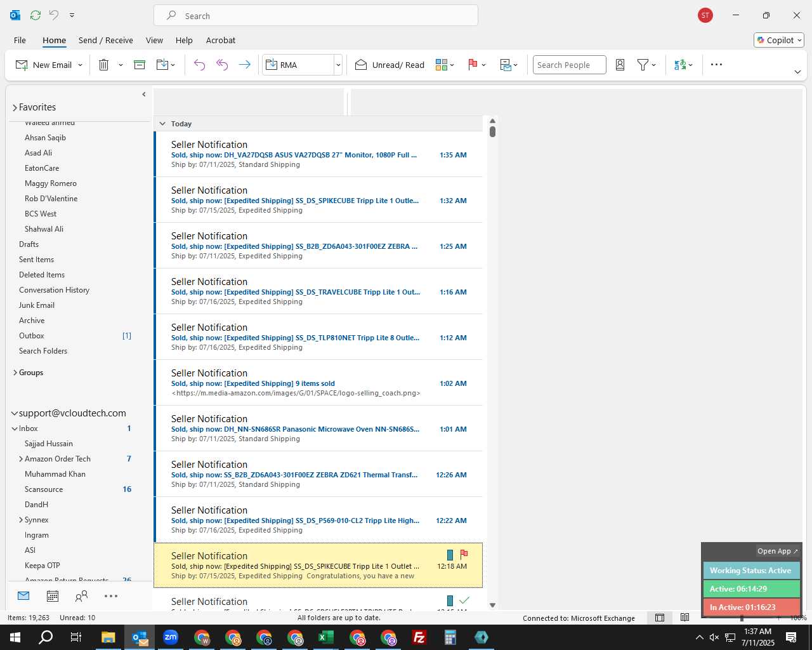Open the Follow Up flag menu

pos(476,65)
